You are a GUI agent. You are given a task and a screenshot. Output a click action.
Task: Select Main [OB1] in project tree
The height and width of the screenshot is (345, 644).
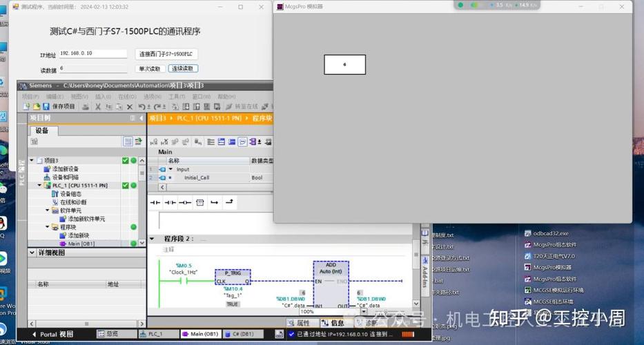[77, 244]
